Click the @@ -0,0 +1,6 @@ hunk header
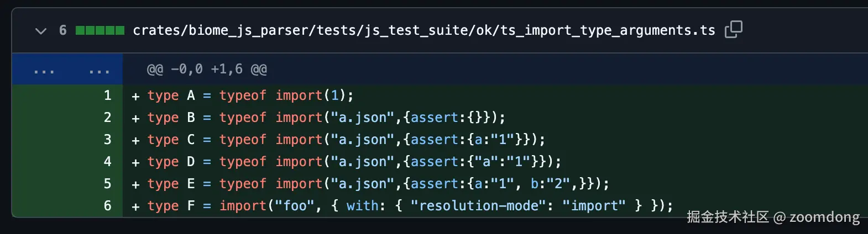Image resolution: width=868 pixels, height=234 pixels. point(207,70)
